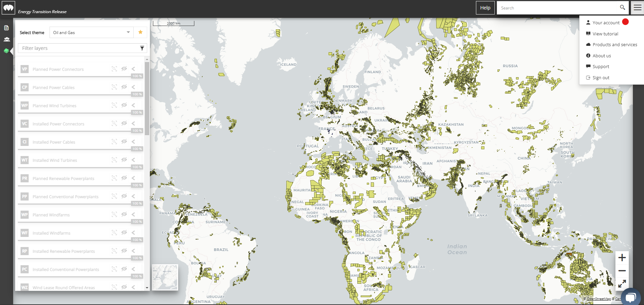Click the CI badge of Installed Power Cables

(x=25, y=142)
